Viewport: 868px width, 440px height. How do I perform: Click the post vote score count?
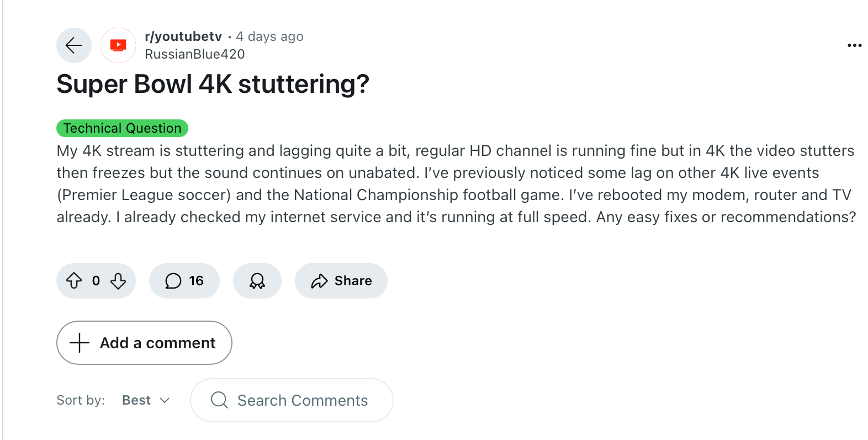(x=96, y=281)
